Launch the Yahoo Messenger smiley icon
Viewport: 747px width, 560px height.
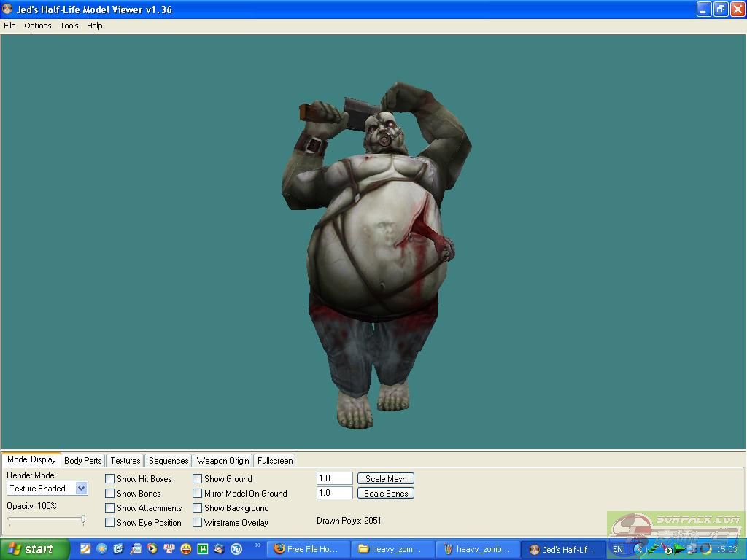[x=186, y=549]
